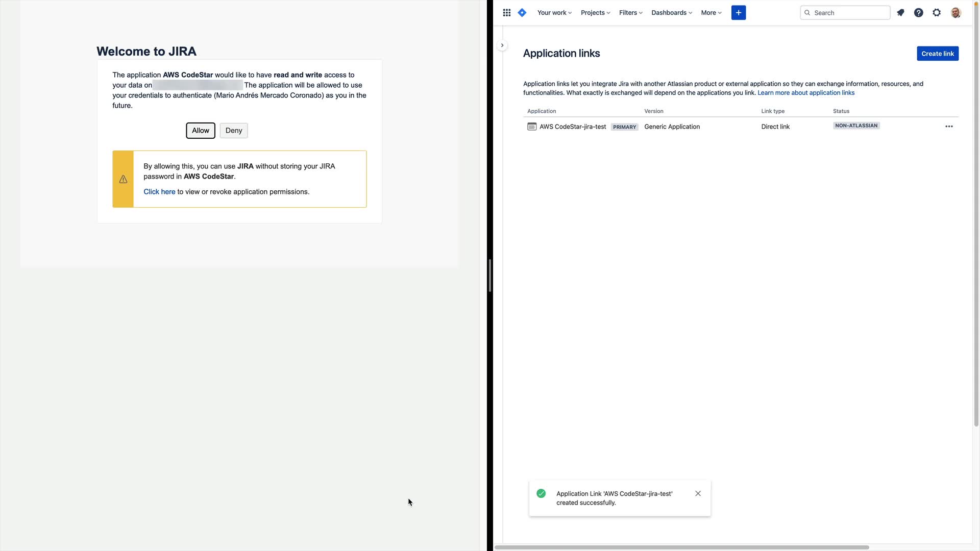Open the help question mark icon

coord(918,13)
